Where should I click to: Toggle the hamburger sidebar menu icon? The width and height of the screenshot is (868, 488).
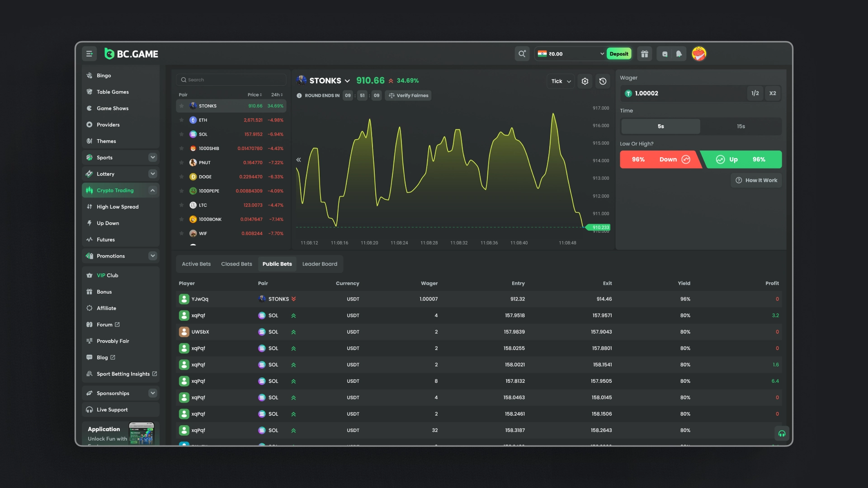[89, 53]
